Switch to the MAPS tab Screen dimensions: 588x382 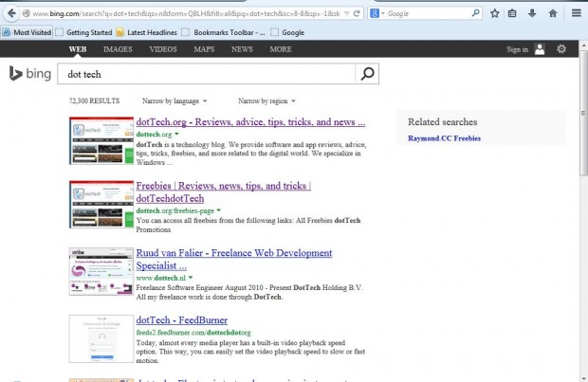[x=204, y=49]
